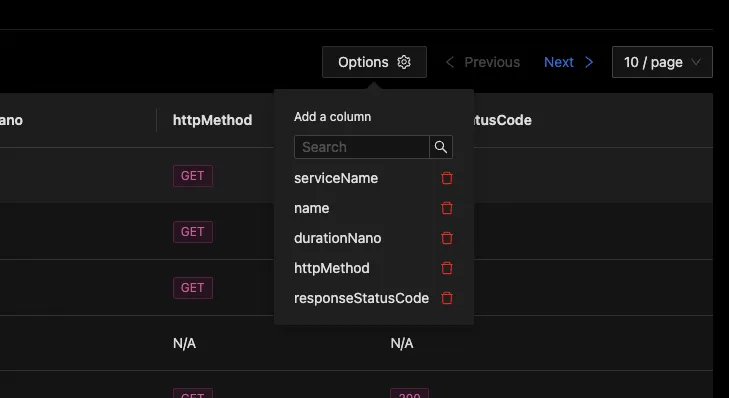Screen dimensions: 729x398
Task: Go to the Next page
Action: coord(569,62)
